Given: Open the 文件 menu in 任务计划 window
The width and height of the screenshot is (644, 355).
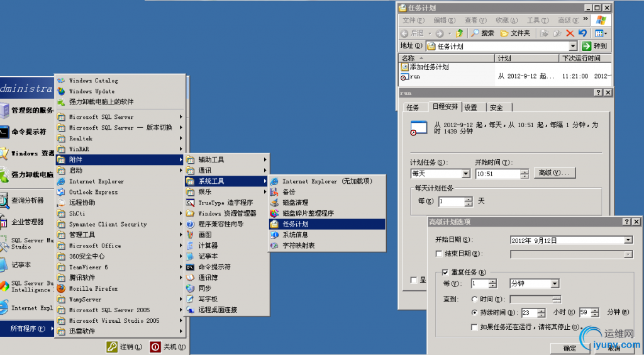Looking at the screenshot, I should click(x=413, y=20).
